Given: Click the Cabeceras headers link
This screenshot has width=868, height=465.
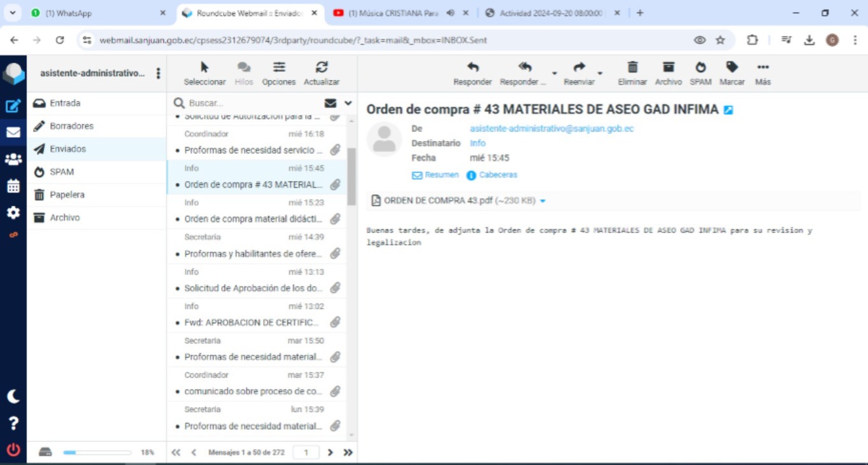Looking at the screenshot, I should 498,175.
